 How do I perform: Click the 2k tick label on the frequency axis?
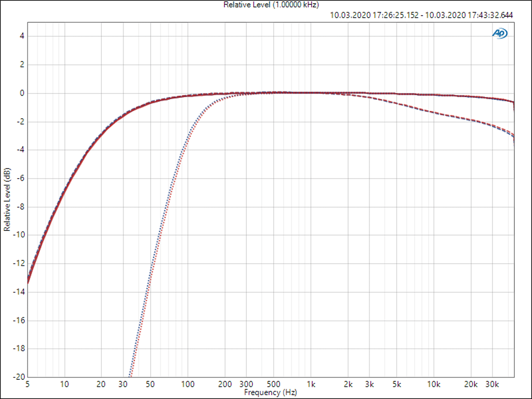pyautogui.click(x=348, y=385)
